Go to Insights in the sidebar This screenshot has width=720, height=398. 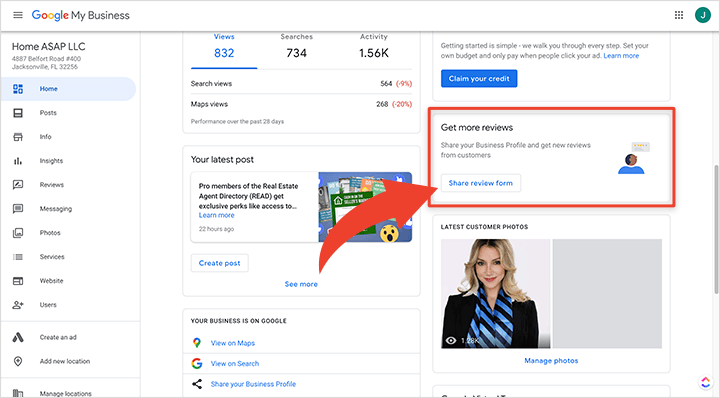tap(51, 161)
